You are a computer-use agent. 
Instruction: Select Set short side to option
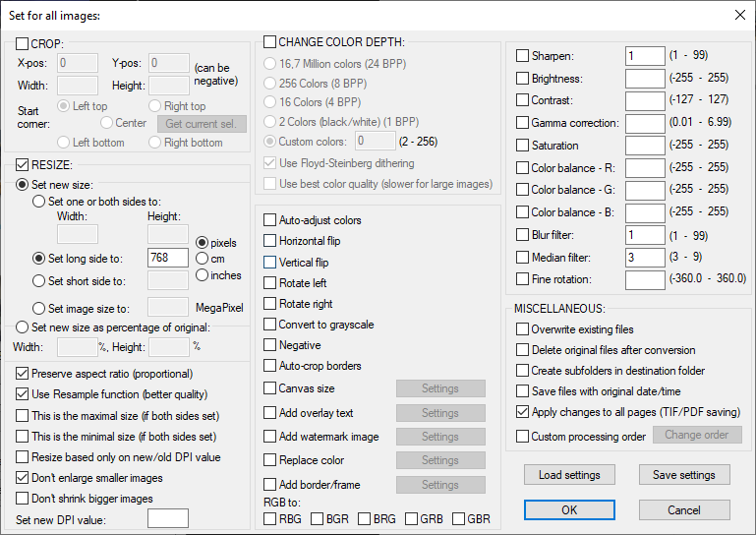click(40, 281)
